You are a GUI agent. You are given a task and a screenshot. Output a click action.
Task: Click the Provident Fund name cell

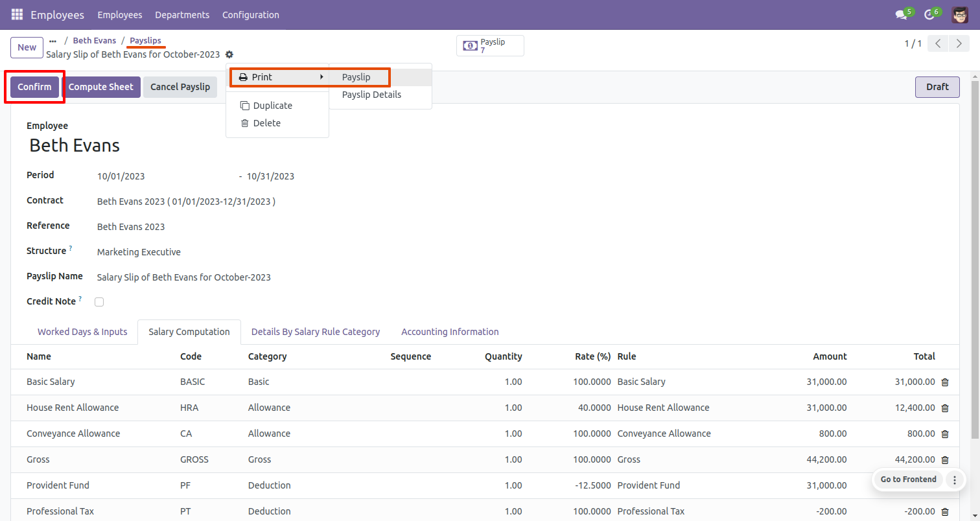coord(58,485)
